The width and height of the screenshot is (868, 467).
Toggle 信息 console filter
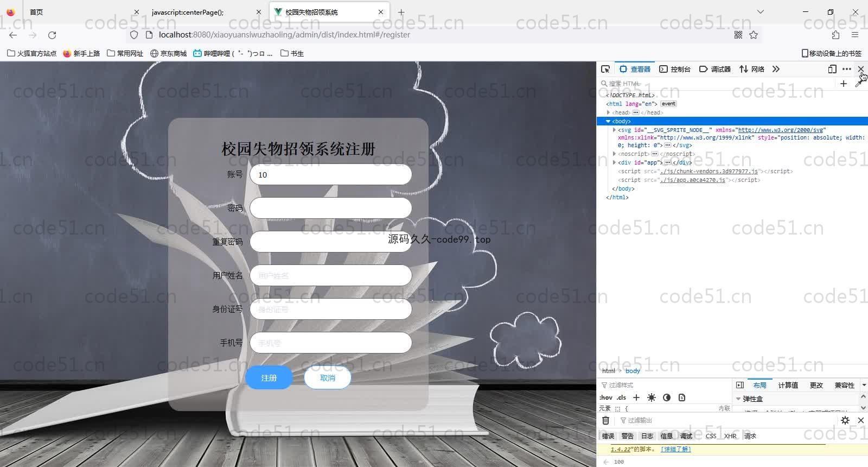tap(667, 436)
